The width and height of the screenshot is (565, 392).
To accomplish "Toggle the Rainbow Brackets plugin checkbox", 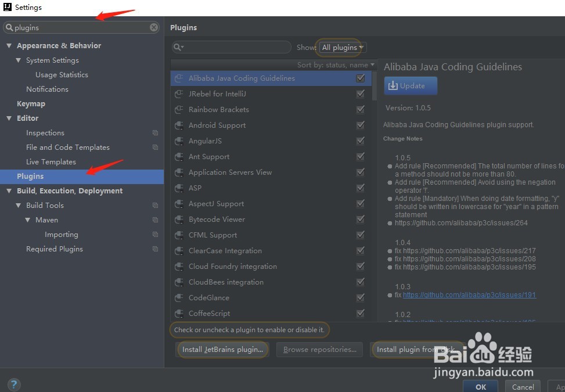I will tap(361, 110).
